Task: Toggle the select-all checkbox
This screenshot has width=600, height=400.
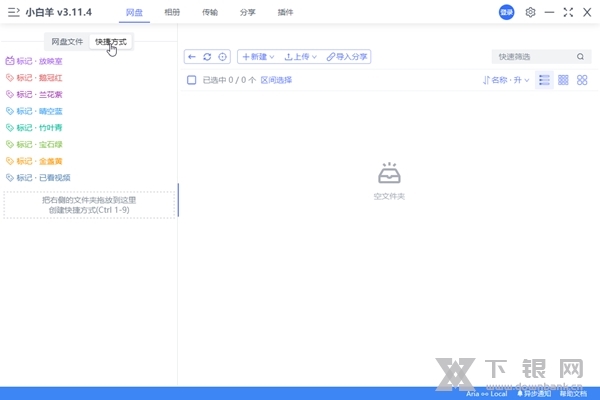Action: pos(192,80)
